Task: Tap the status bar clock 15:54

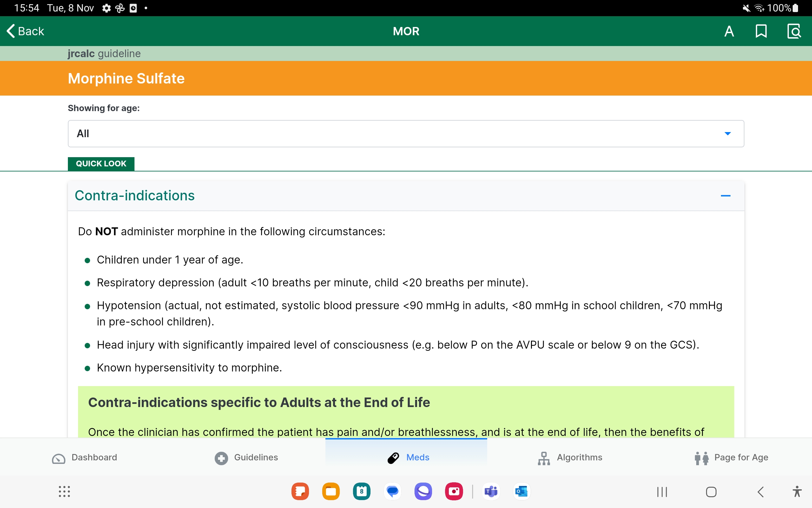Action: point(27,8)
